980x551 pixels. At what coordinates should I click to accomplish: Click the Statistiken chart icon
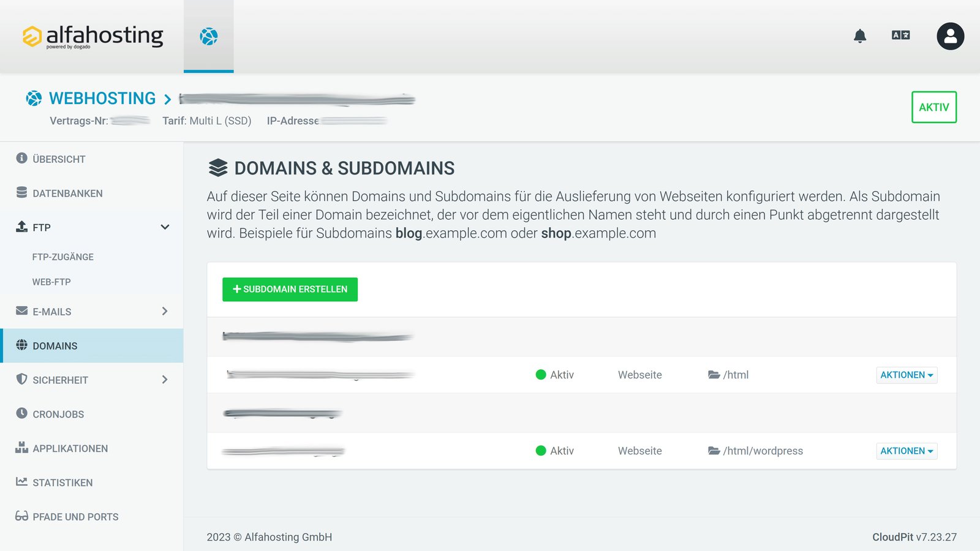(x=21, y=482)
